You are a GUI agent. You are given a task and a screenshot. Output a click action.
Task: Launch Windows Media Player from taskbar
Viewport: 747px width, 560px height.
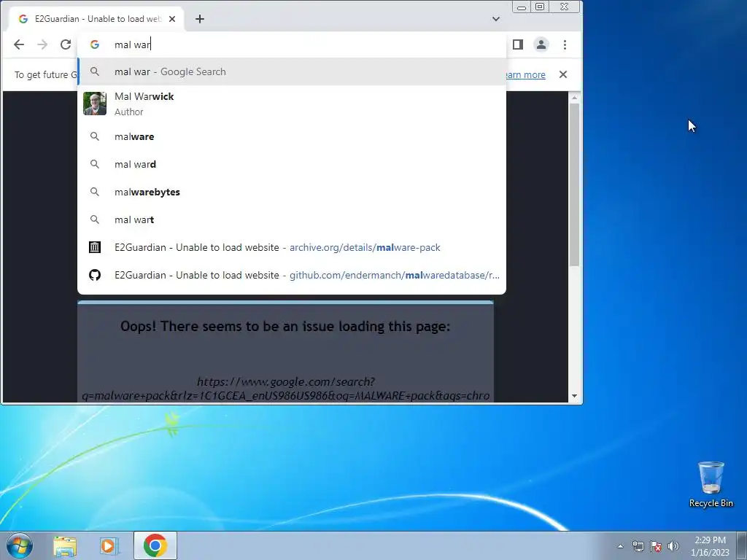coord(109,546)
